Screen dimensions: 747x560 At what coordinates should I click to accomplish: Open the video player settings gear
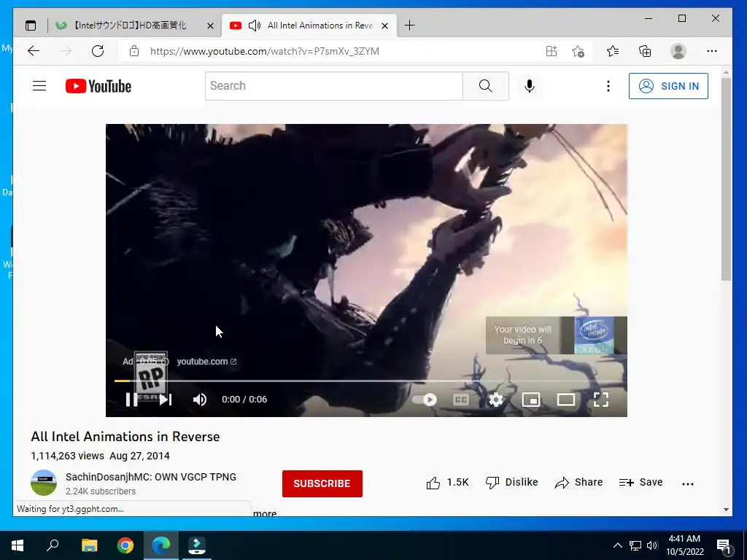click(x=496, y=400)
